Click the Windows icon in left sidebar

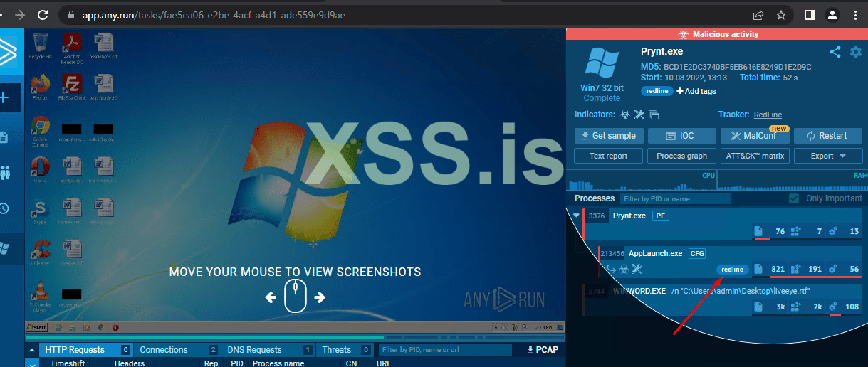(x=4, y=248)
